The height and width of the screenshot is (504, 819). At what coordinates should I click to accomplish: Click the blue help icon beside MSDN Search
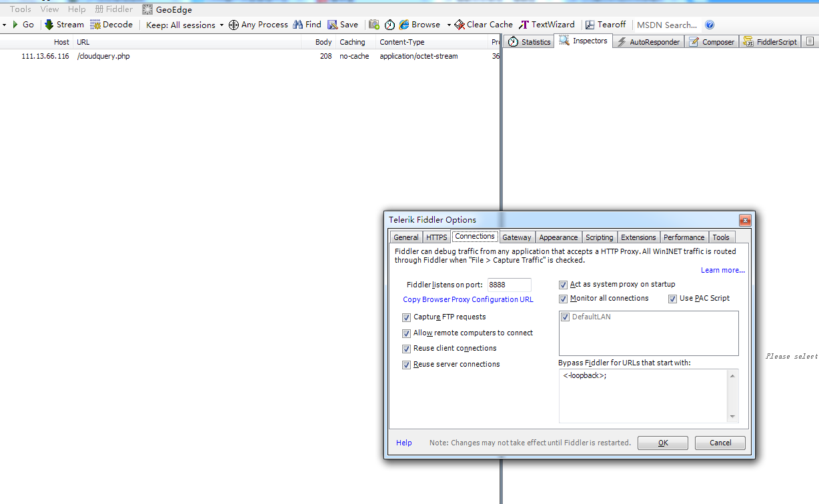point(710,25)
